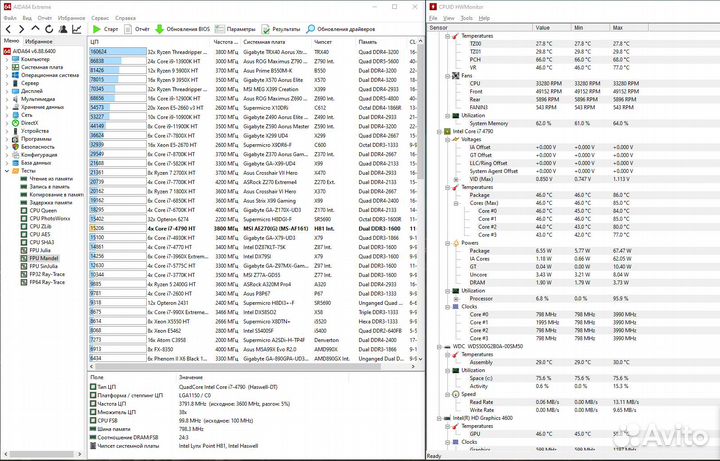Screen dimensions: 720x461
Task: Open the Отчёт report button
Action: coord(136,29)
